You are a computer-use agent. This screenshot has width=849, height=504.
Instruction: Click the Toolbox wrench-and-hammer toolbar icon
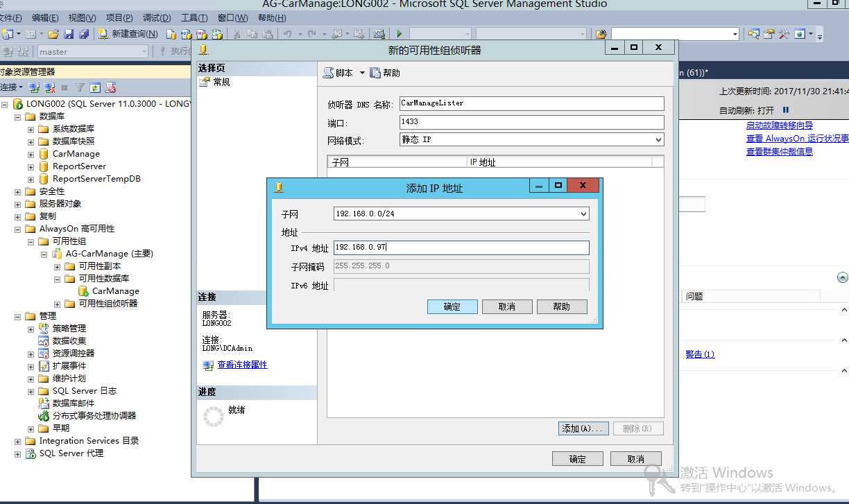point(784,34)
